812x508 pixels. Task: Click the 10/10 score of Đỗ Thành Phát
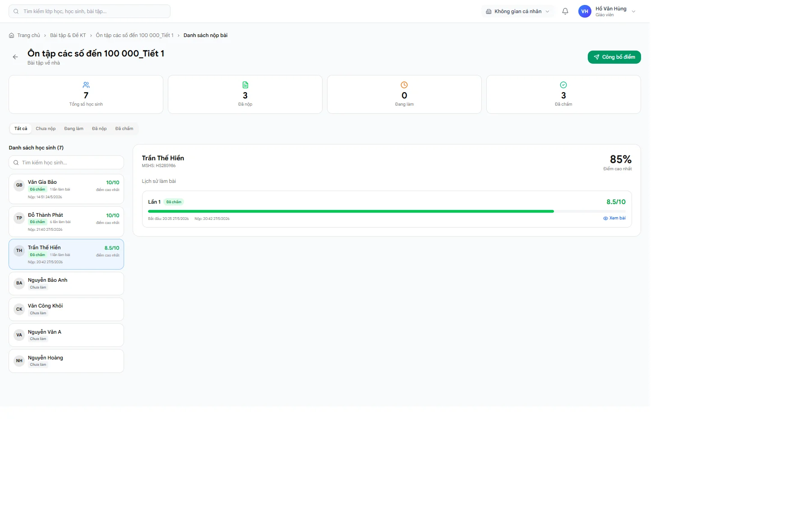pos(113,215)
